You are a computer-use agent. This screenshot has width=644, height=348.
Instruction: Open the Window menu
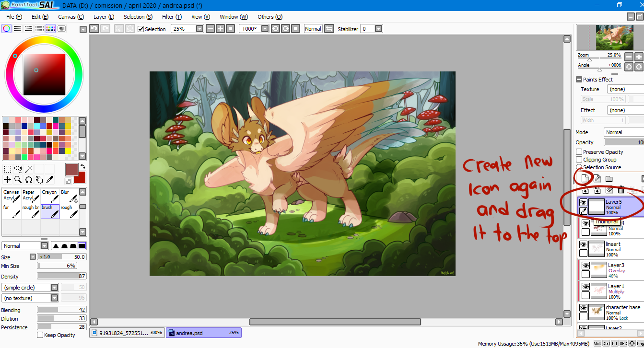tap(234, 17)
